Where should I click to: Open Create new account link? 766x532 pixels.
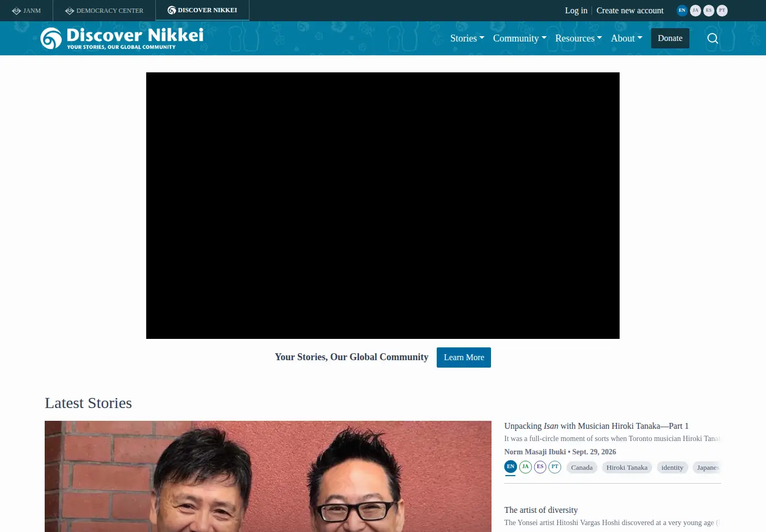[630, 11]
